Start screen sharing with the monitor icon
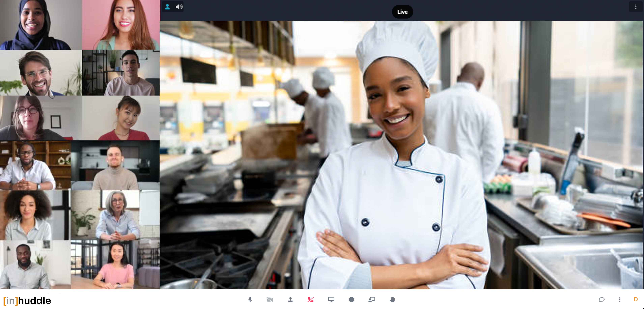 [x=331, y=299]
